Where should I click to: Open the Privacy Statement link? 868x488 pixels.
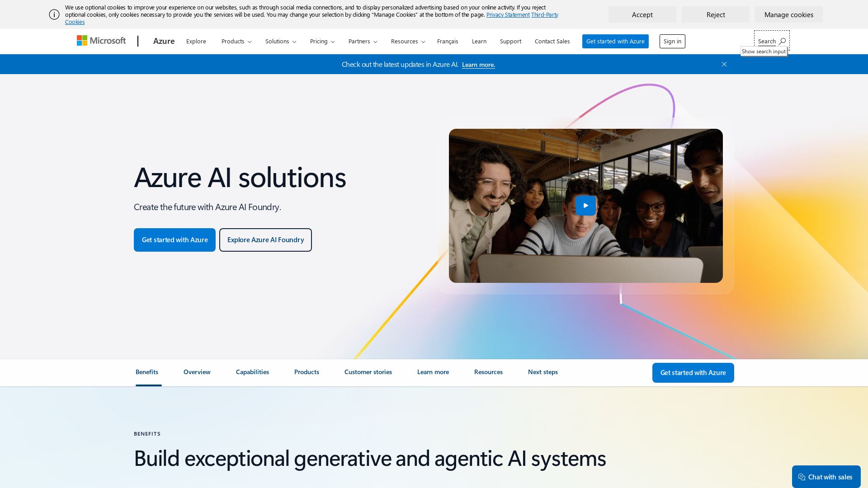[508, 14]
